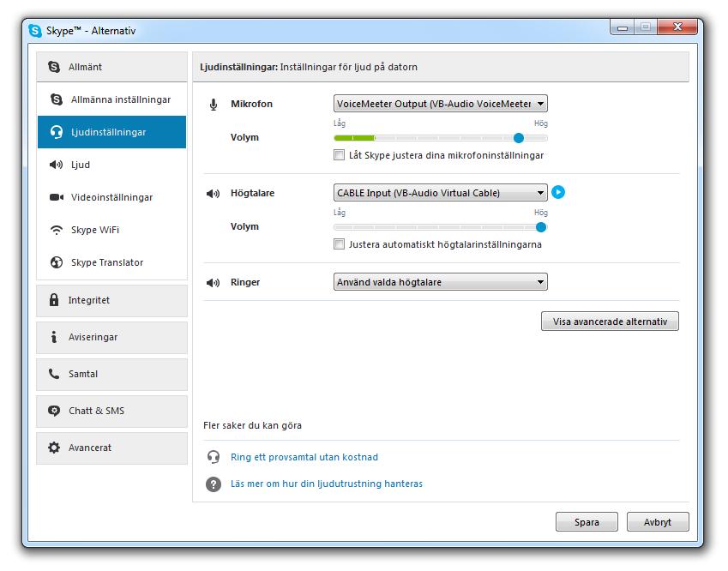Click the speaker icon next to Högtalare
The height and width of the screenshot is (571, 728).
214,194
